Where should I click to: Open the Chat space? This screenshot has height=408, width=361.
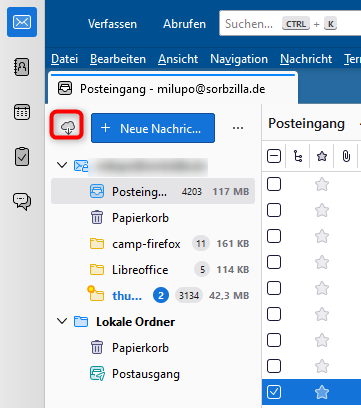(x=22, y=201)
